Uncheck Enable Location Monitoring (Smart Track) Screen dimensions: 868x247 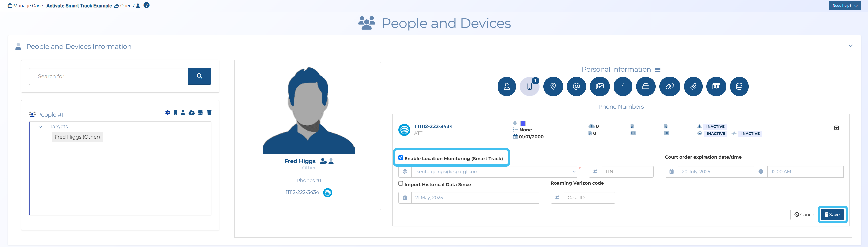pos(401,158)
